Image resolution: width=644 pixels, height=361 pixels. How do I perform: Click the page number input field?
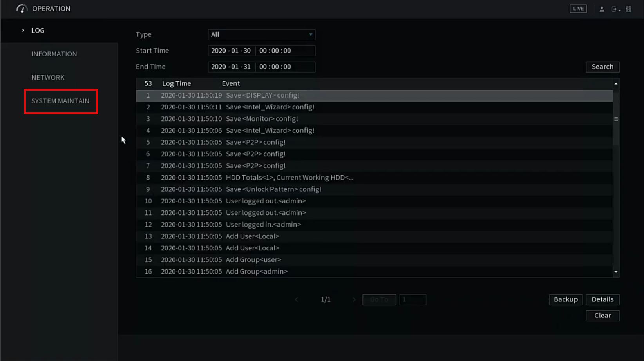pos(412,299)
